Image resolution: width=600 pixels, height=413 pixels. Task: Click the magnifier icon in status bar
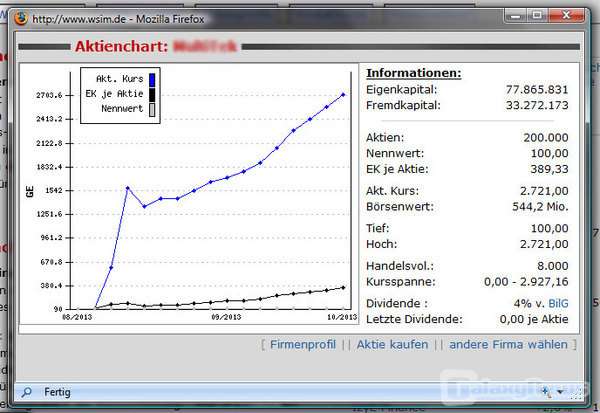(26, 392)
